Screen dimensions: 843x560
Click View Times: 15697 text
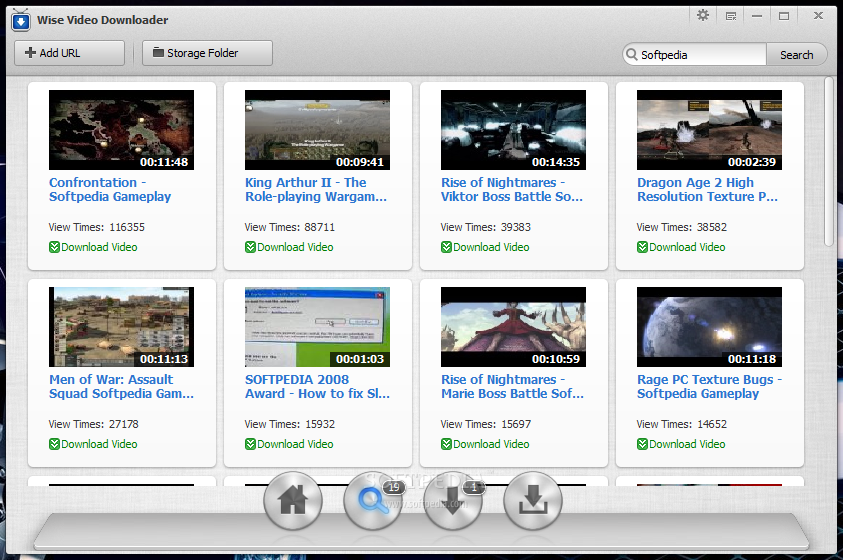click(486, 425)
